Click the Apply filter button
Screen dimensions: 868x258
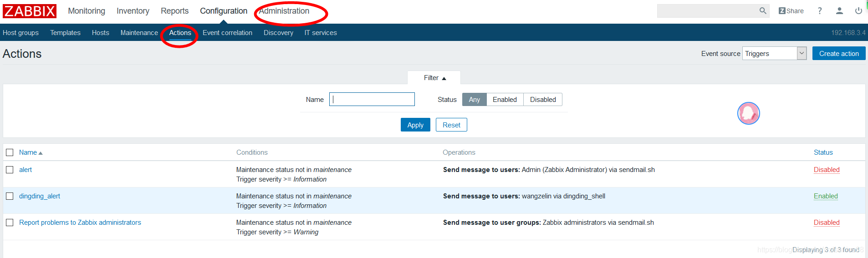(x=415, y=125)
